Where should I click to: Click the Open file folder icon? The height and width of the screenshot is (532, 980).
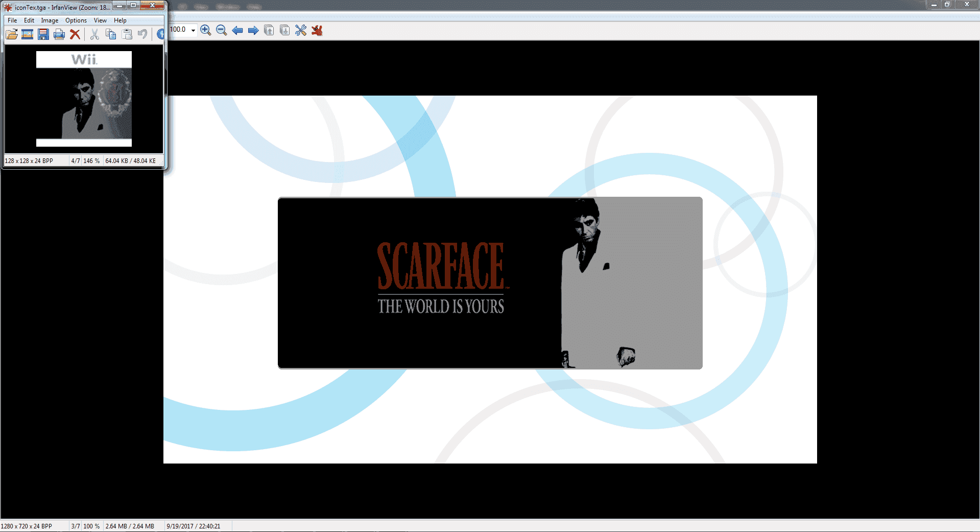[12, 34]
